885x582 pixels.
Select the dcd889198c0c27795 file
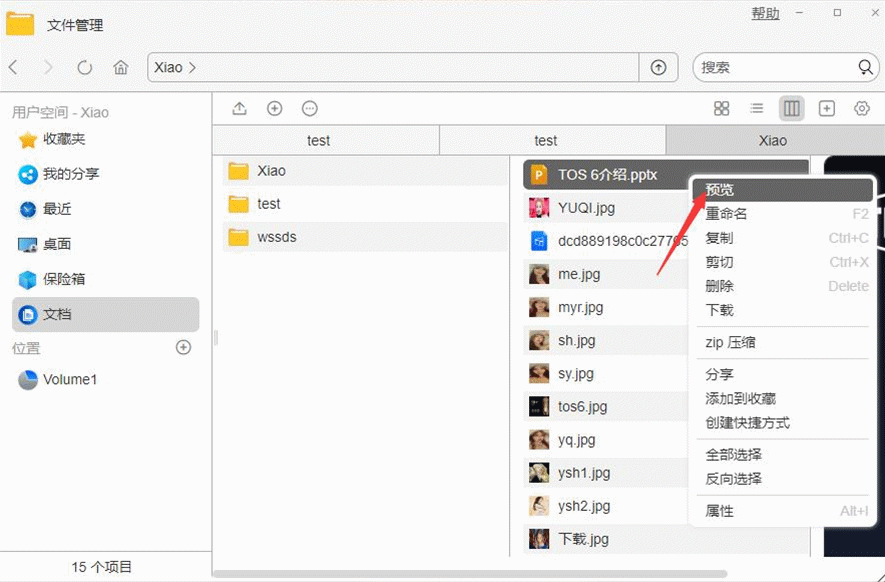coord(607,241)
